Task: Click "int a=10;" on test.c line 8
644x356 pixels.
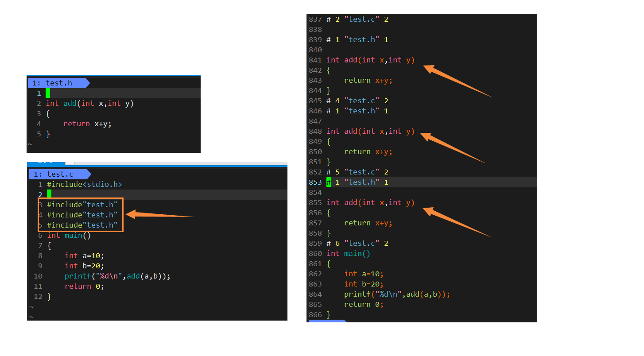Action: click(84, 255)
